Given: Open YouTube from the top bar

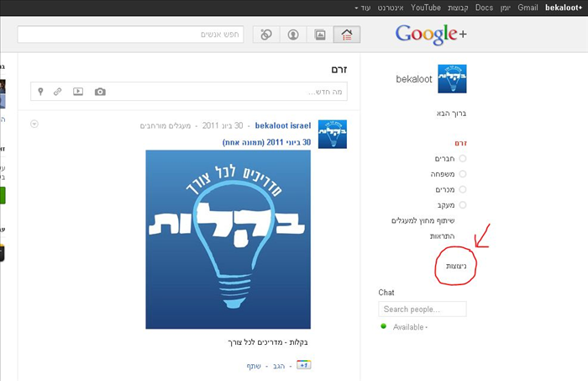Looking at the screenshot, I should tap(426, 8).
